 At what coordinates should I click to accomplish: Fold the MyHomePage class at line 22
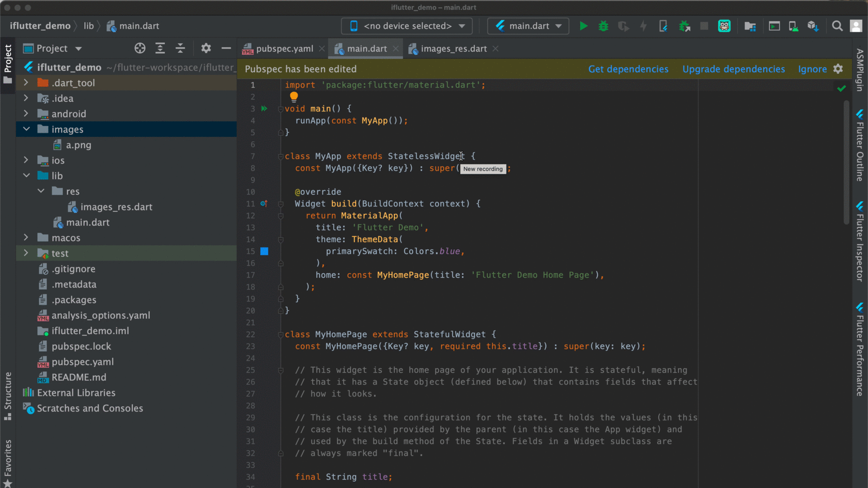tap(281, 335)
